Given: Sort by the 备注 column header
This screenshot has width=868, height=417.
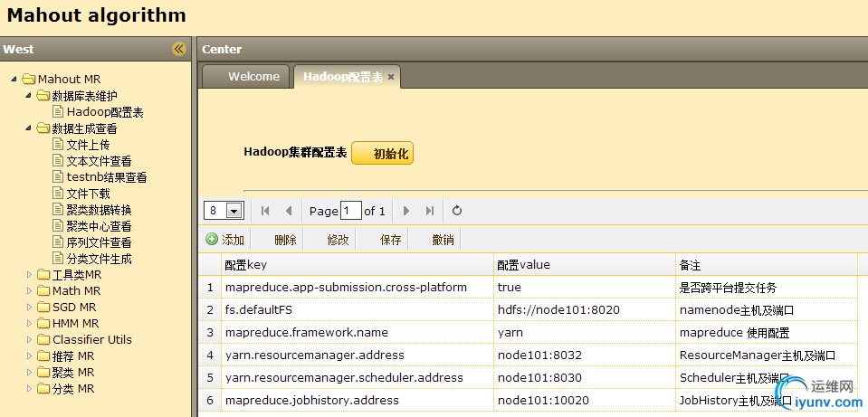Looking at the screenshot, I should (x=767, y=265).
